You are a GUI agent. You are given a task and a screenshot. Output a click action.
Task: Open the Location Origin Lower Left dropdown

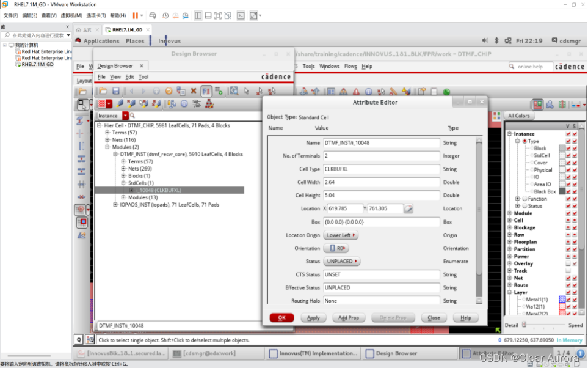click(341, 235)
